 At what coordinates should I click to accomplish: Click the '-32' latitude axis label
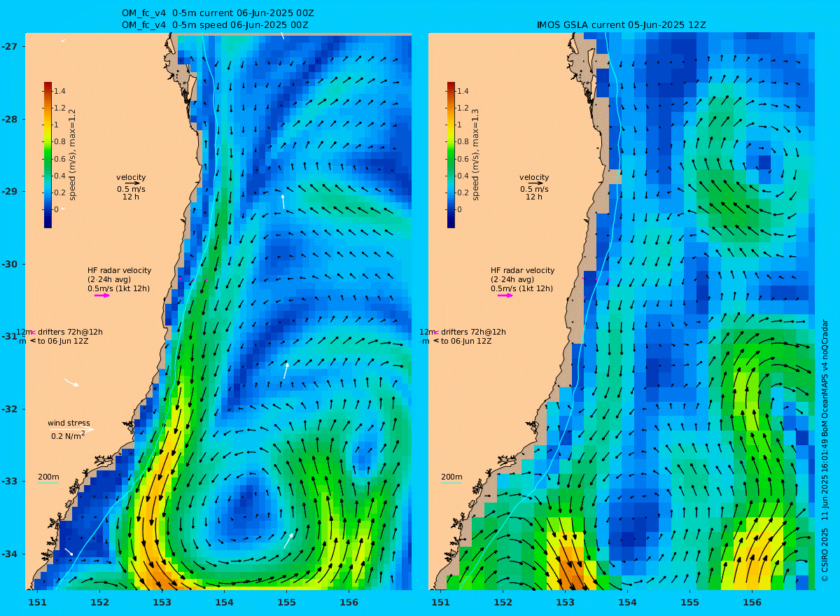9,408
